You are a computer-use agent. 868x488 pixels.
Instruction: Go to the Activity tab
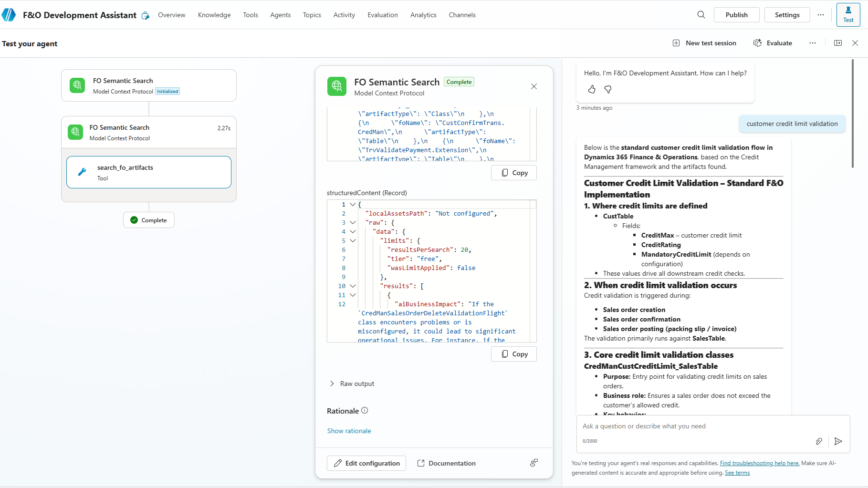344,15
